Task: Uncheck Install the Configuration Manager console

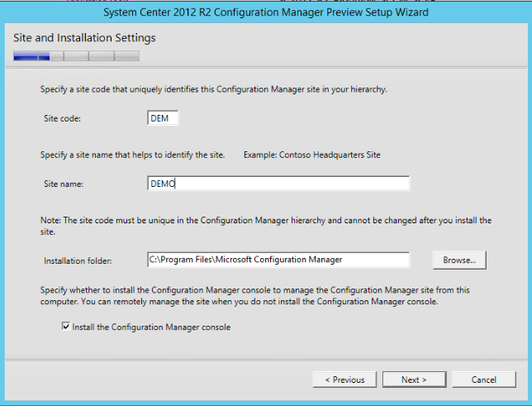Action: click(x=66, y=327)
